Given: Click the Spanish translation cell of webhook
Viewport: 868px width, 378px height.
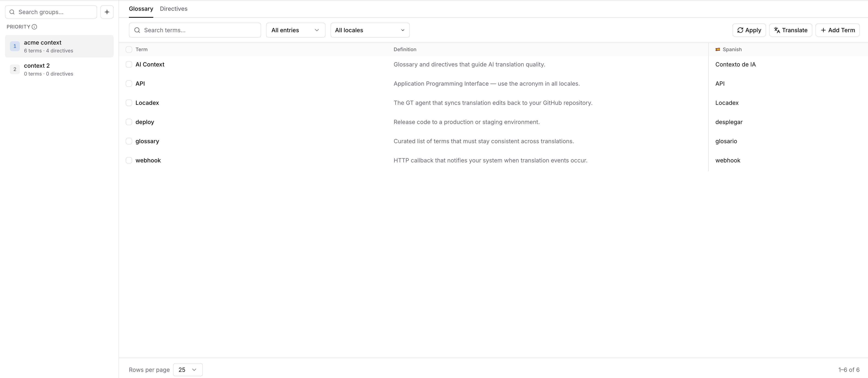Looking at the screenshot, I should (x=728, y=160).
